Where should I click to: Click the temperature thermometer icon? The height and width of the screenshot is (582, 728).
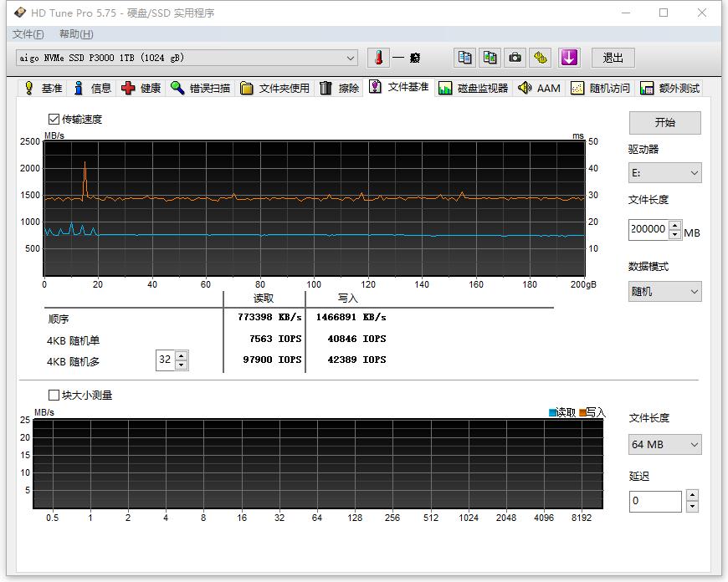pyautogui.click(x=379, y=57)
